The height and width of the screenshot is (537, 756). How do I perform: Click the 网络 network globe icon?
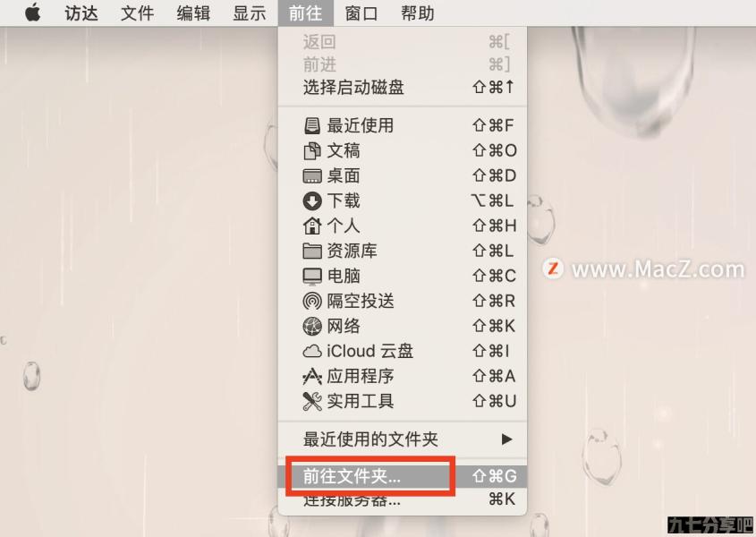(312, 326)
